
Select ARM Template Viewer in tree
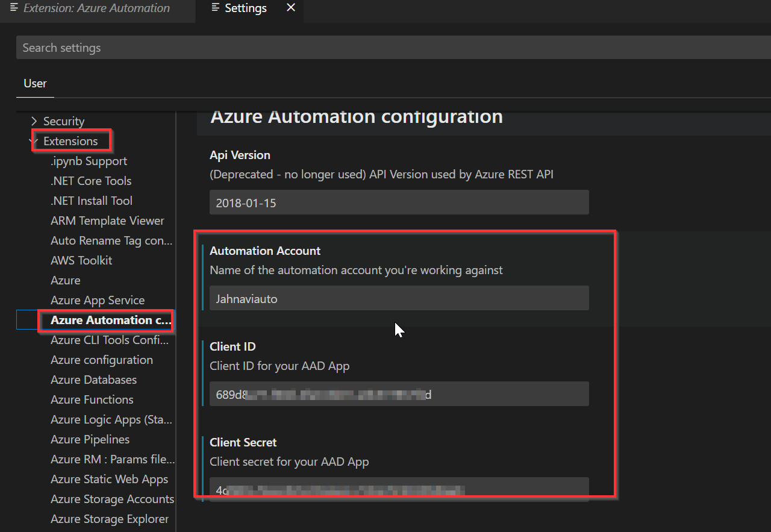click(107, 221)
